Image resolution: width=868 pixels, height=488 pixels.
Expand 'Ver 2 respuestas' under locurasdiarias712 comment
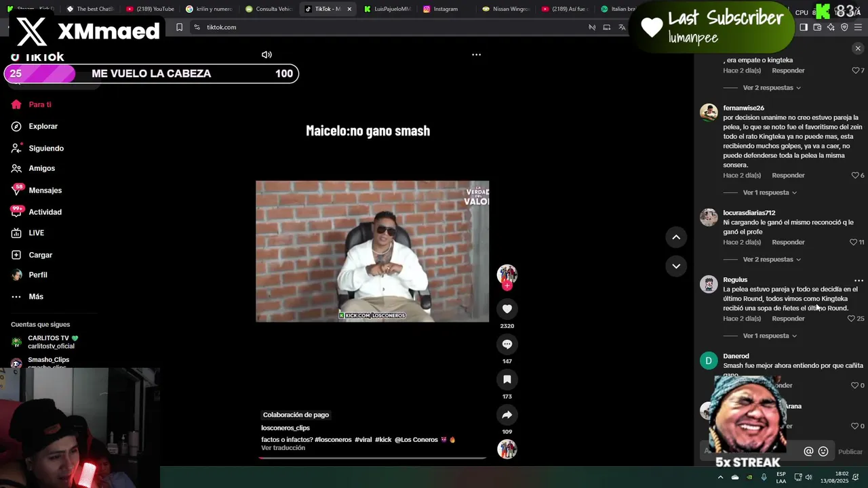point(772,260)
